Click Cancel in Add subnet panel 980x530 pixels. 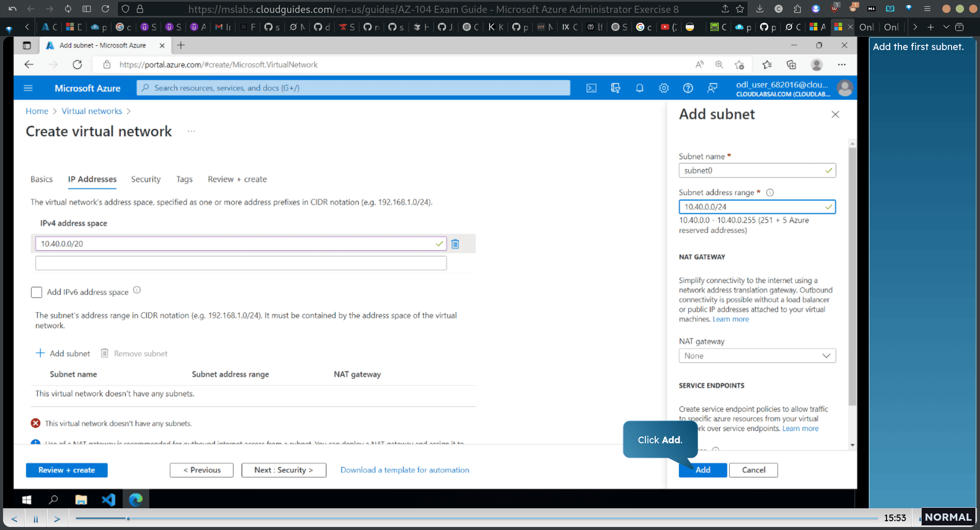(753, 470)
